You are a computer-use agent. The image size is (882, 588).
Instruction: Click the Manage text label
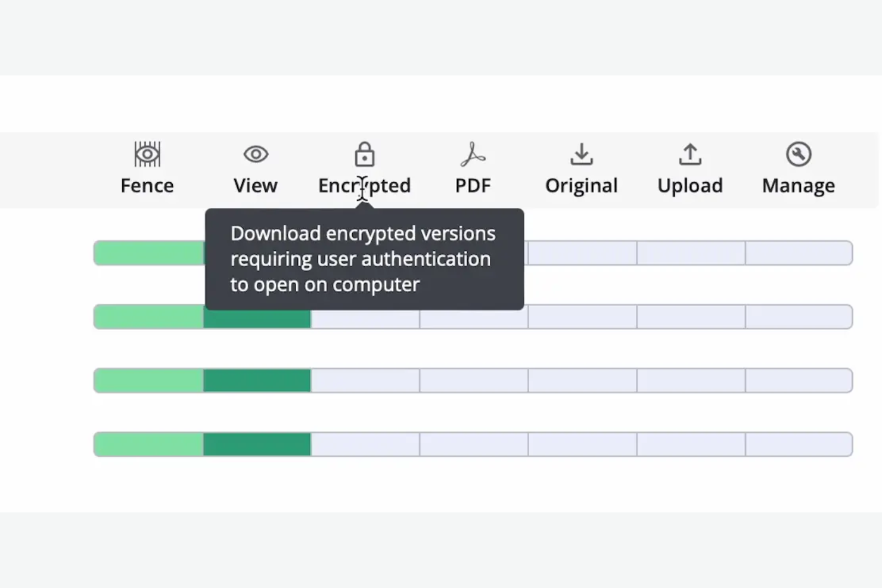point(799,185)
